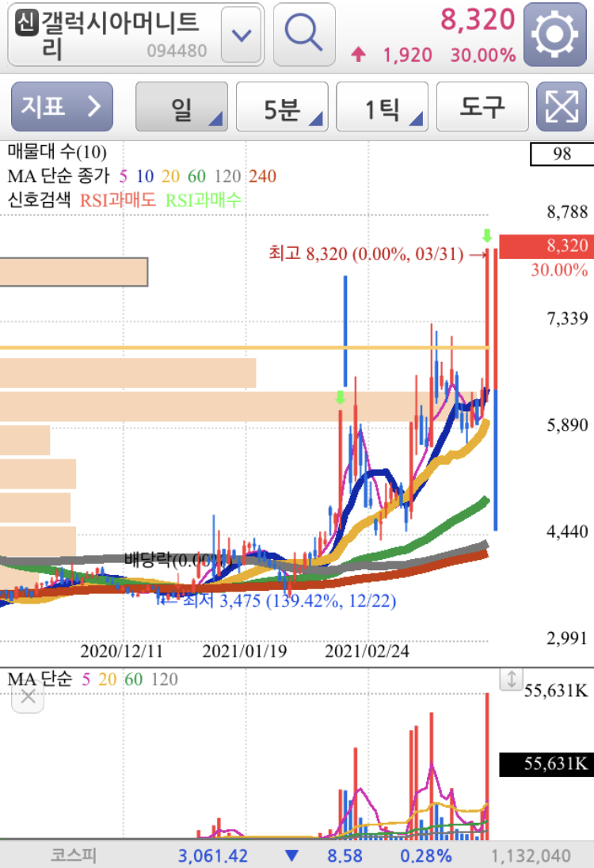Select the 1틱 tick period dropdown
The image size is (594, 868).
point(382,107)
